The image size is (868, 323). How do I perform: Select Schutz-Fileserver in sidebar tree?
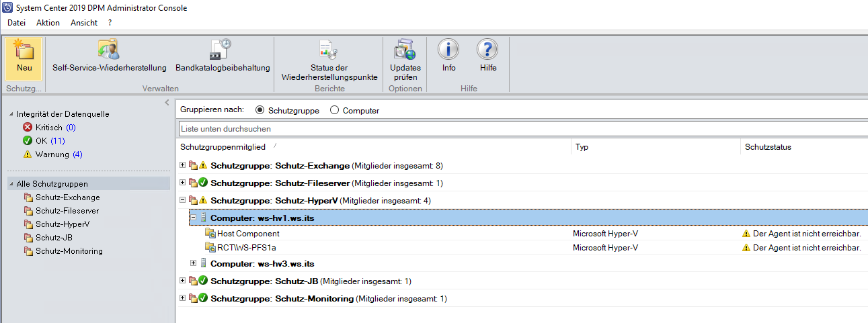(x=67, y=211)
